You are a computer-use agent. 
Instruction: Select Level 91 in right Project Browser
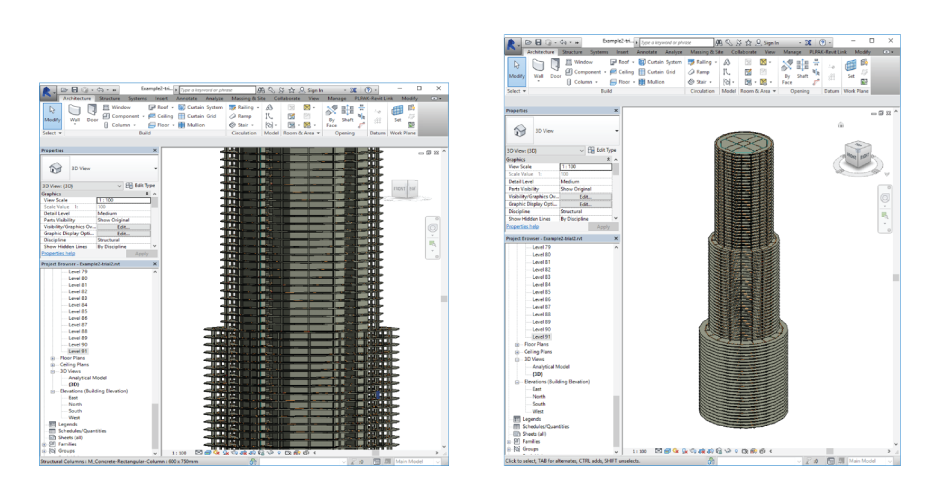tap(541, 337)
